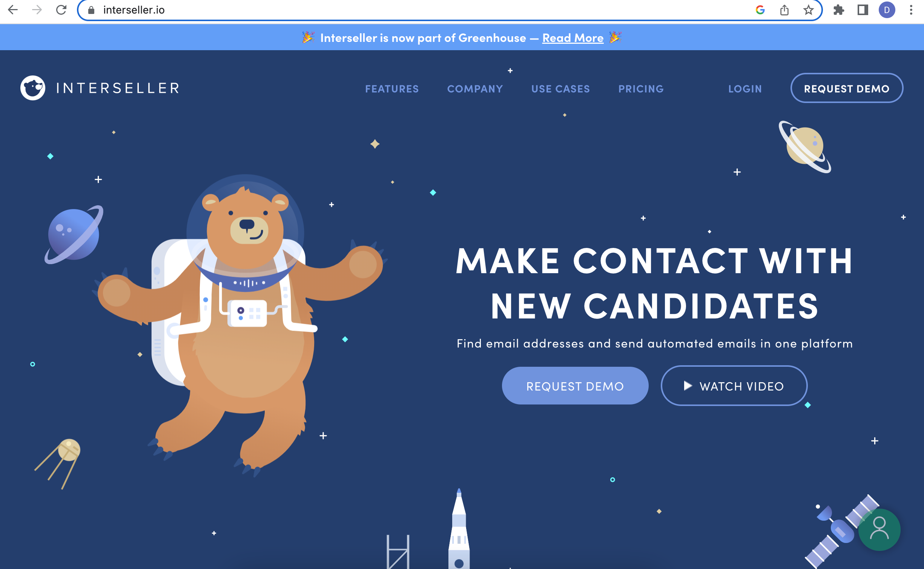
Task: Open the FEATURES navigation menu
Action: pos(392,89)
